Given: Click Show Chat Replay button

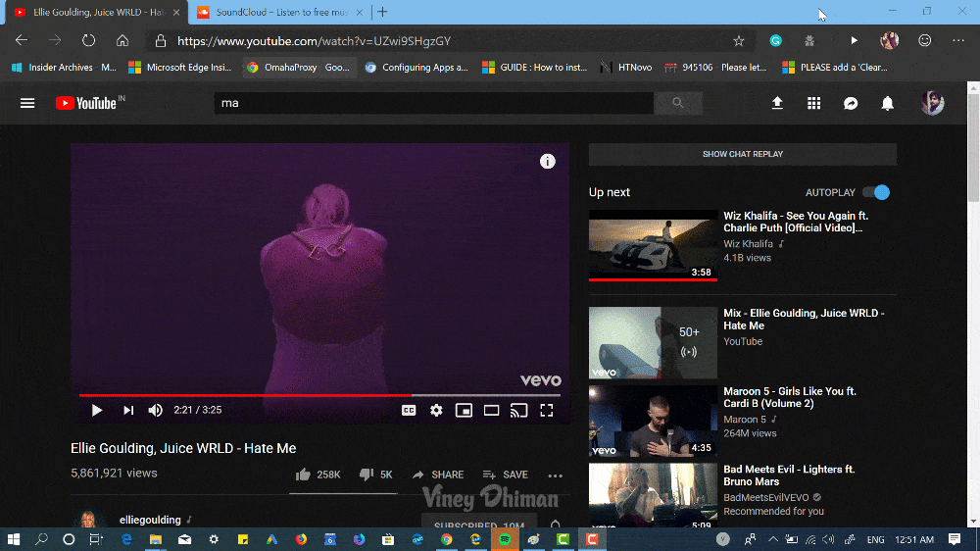Looking at the screenshot, I should click(743, 154).
